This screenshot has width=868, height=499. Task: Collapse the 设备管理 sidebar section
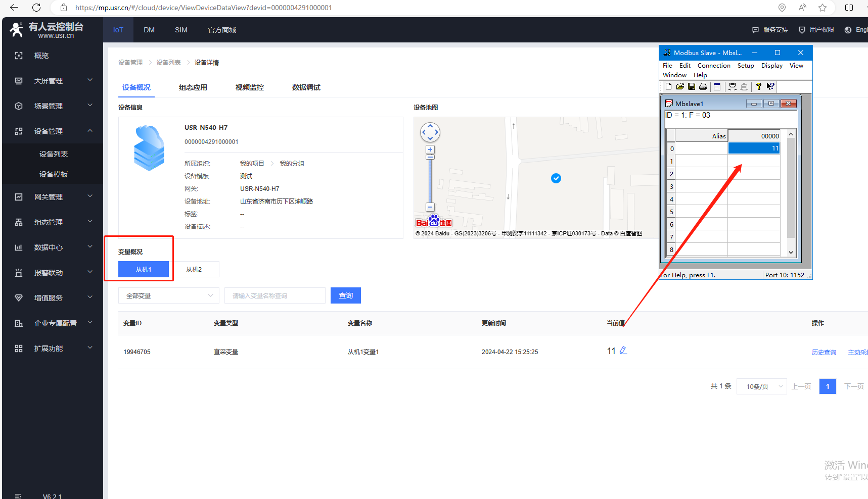coord(53,131)
